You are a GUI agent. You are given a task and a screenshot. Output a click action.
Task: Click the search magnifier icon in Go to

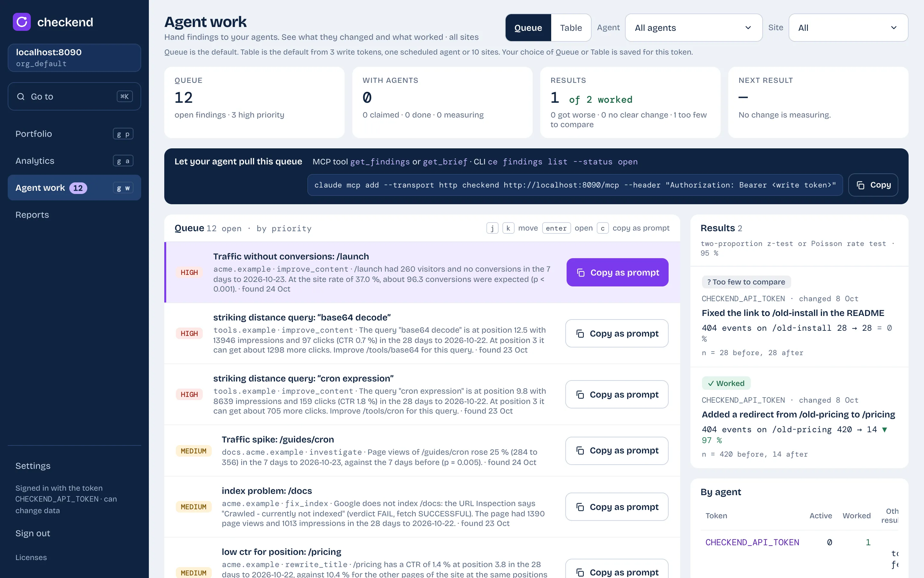point(21,96)
